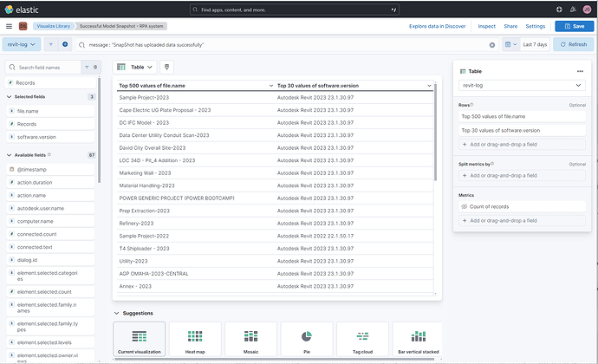The image size is (598, 364).
Task: Collapse the Selected fields section
Action: point(10,97)
